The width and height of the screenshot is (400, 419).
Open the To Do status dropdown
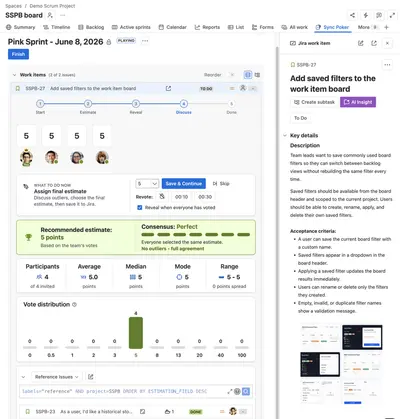pyautogui.click(x=300, y=118)
